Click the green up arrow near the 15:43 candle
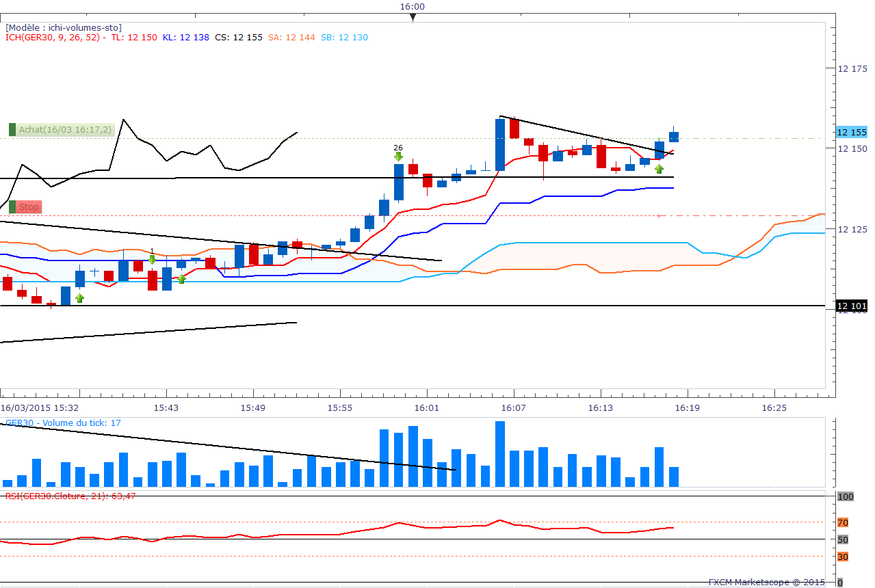875x588 pixels. pyautogui.click(x=181, y=278)
